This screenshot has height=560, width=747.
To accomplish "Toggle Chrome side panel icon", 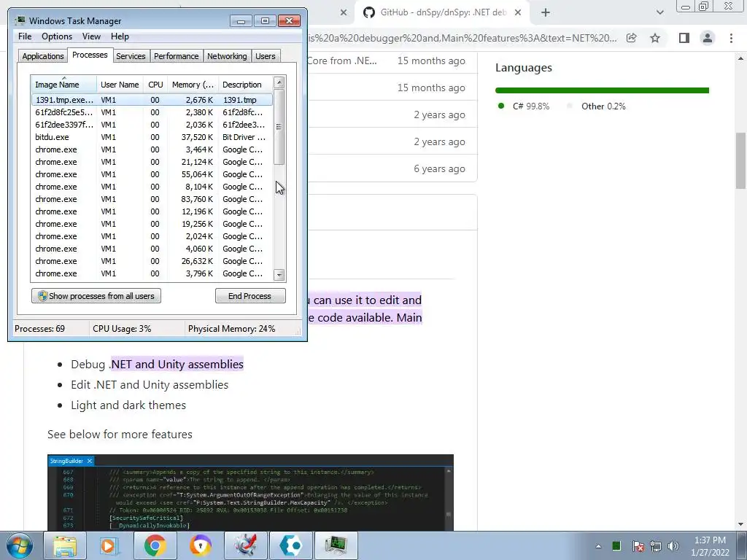I will (x=684, y=38).
